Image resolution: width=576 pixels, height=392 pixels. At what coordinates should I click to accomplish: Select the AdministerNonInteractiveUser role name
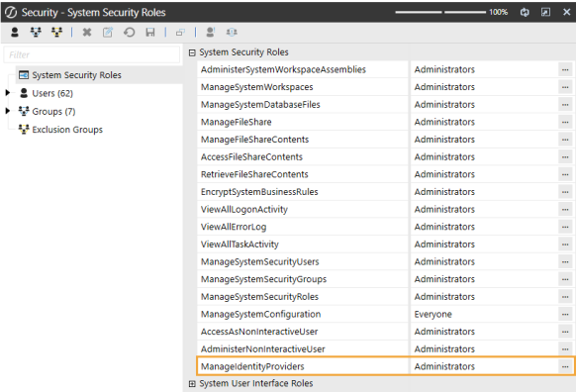click(x=262, y=349)
